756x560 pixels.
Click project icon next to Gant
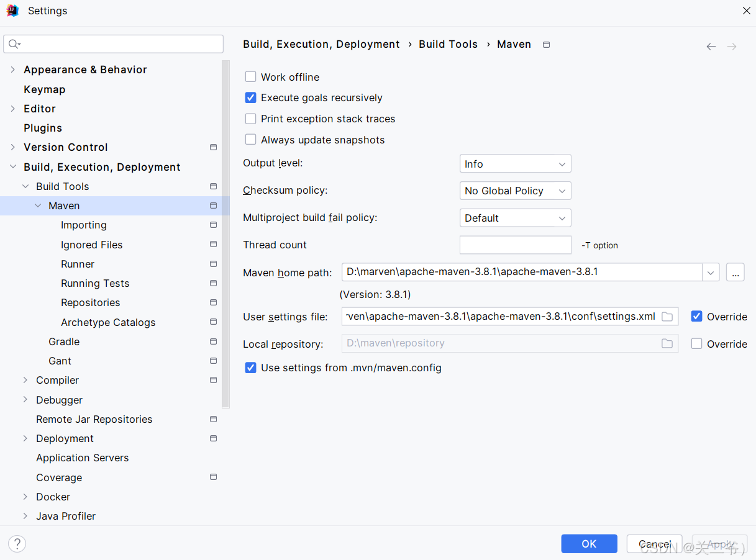click(x=214, y=361)
